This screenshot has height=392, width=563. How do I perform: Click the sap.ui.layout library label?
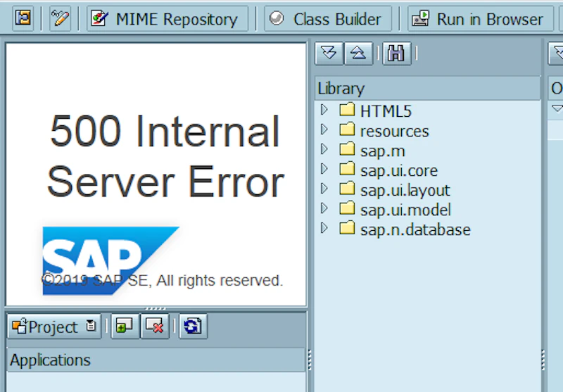pos(405,191)
